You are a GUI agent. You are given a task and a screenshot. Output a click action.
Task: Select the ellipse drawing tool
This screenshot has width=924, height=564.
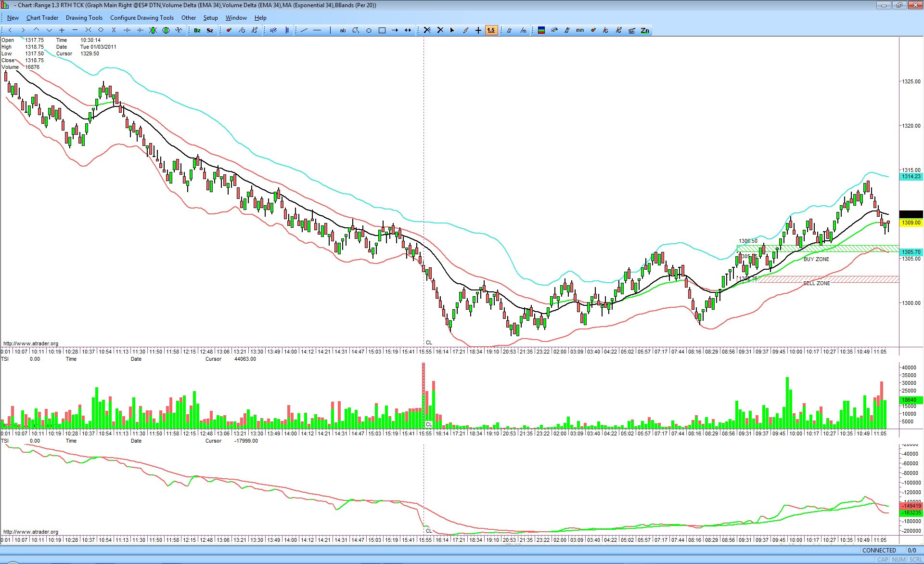(x=369, y=30)
